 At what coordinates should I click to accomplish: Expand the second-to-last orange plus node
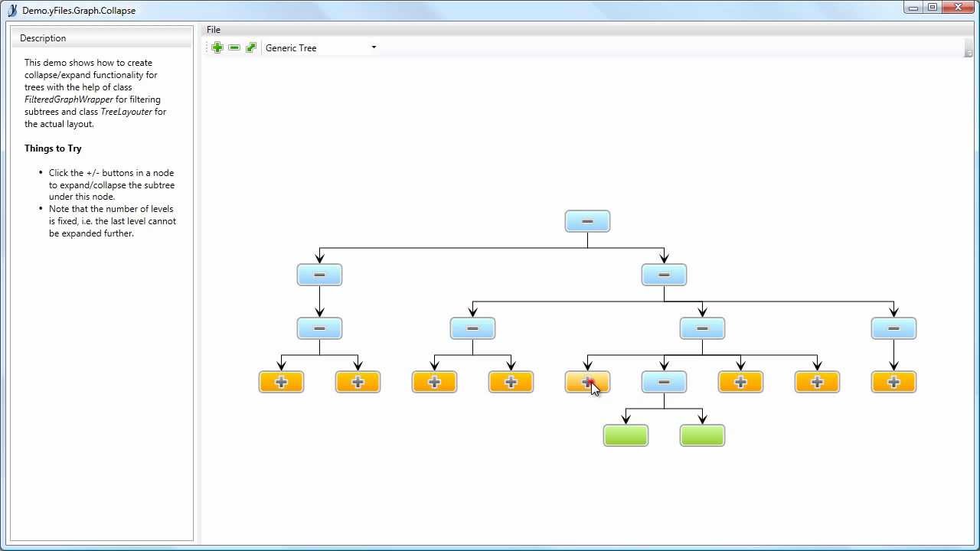[x=817, y=382]
